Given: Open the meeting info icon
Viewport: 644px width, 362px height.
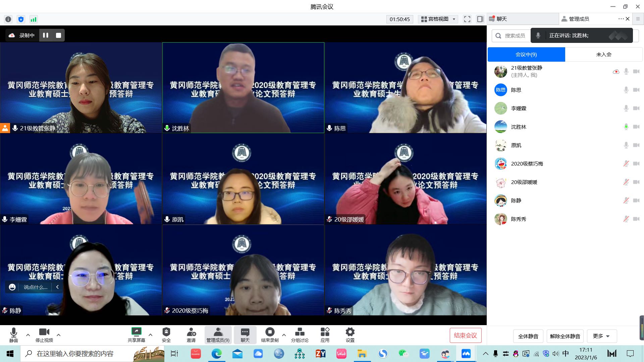Looking at the screenshot, I should click(8, 19).
